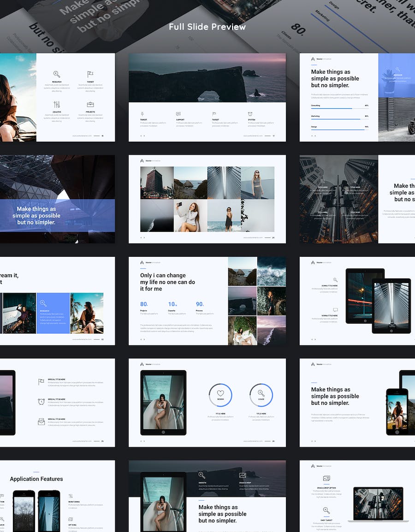Click the ocean waves photo thumbnail
The width and height of the screenshot is (415, 532).
(271, 272)
